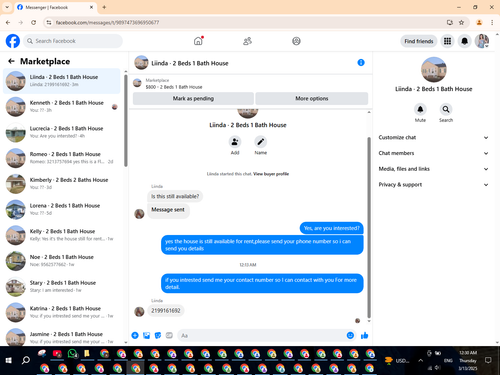Expand Customize chat section
Screen dimensions: 500x375
click(433, 137)
